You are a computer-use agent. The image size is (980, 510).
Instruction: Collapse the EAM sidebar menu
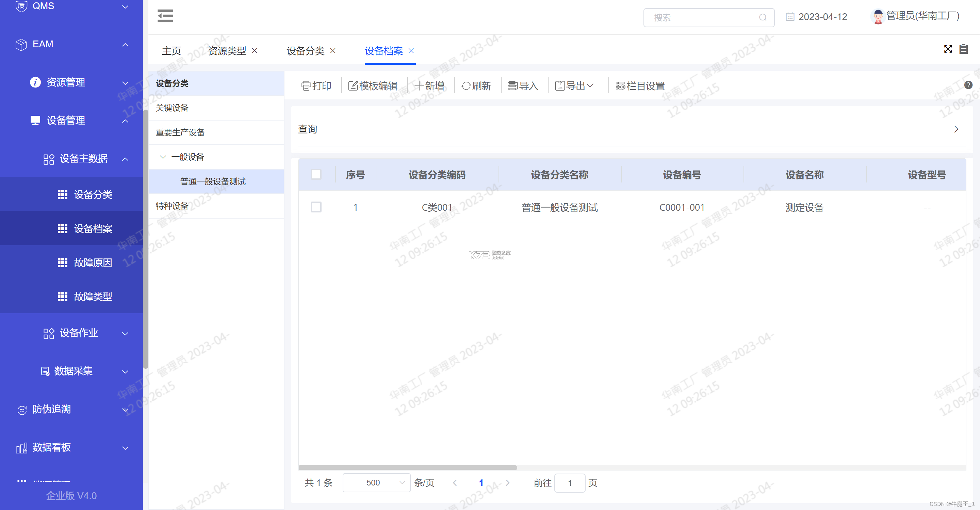pos(71,44)
